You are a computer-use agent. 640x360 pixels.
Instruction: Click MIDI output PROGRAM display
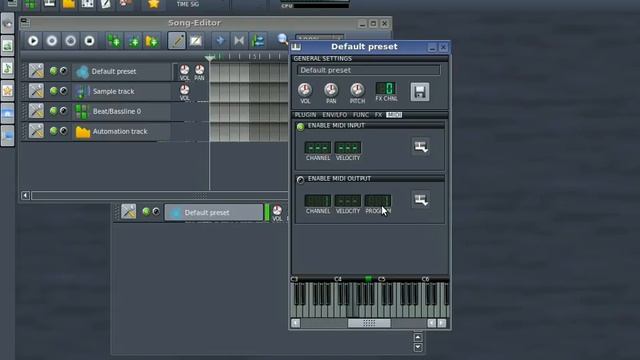(x=378, y=201)
